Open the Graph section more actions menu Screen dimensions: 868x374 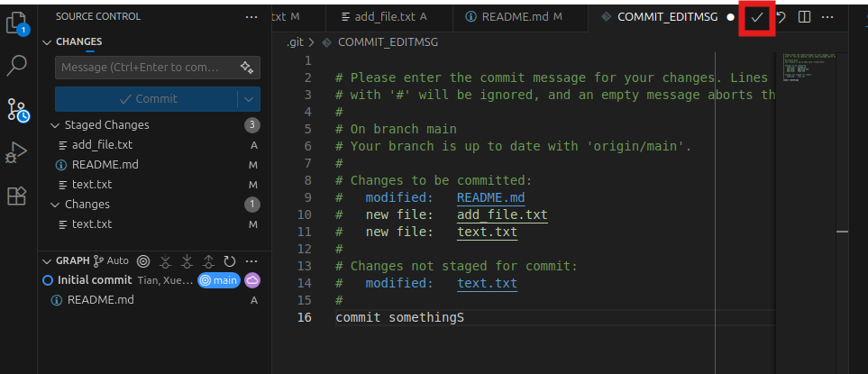coord(251,260)
